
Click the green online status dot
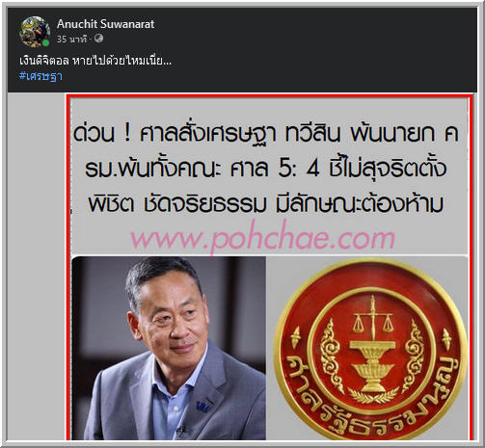[x=45, y=42]
